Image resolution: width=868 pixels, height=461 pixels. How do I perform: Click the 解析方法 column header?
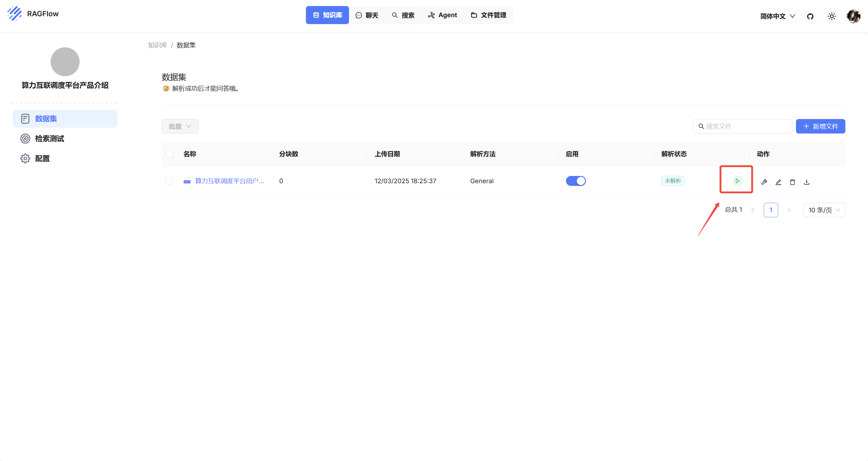click(483, 154)
